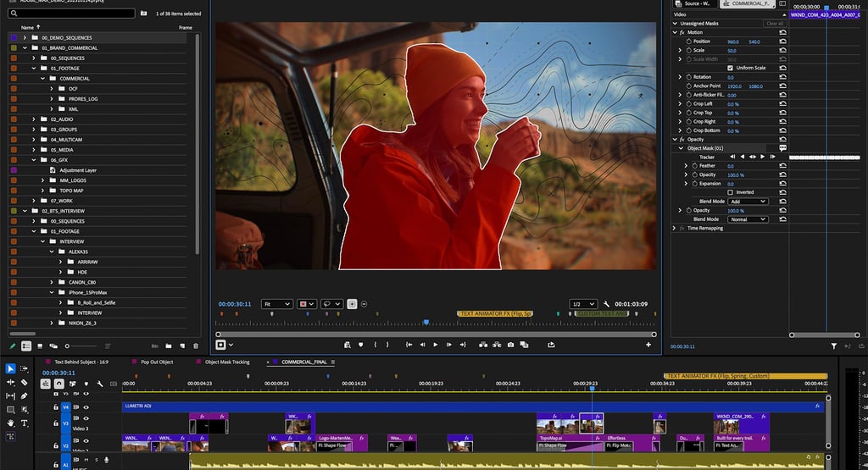Enable voice-over record on track A1
This screenshot has height=470, width=868.
pos(106,460)
